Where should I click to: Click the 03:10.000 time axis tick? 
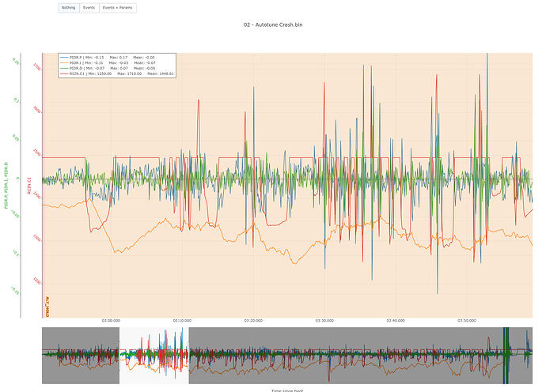pyautogui.click(x=182, y=321)
